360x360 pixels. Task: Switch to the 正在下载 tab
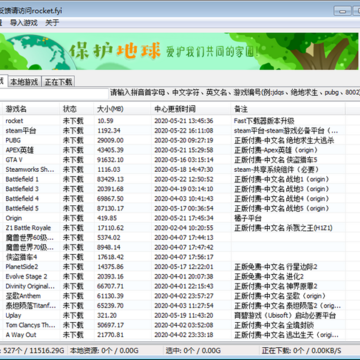click(x=58, y=82)
